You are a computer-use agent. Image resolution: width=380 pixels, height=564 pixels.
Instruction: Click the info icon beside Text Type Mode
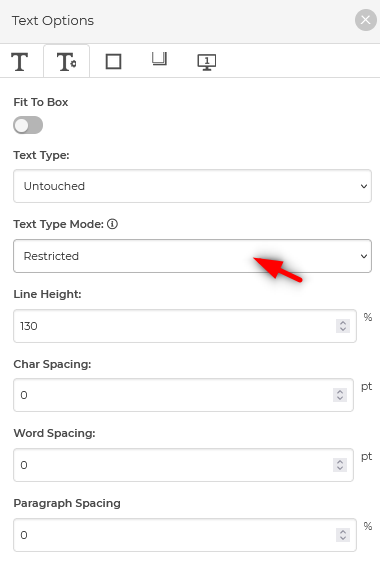click(x=112, y=224)
